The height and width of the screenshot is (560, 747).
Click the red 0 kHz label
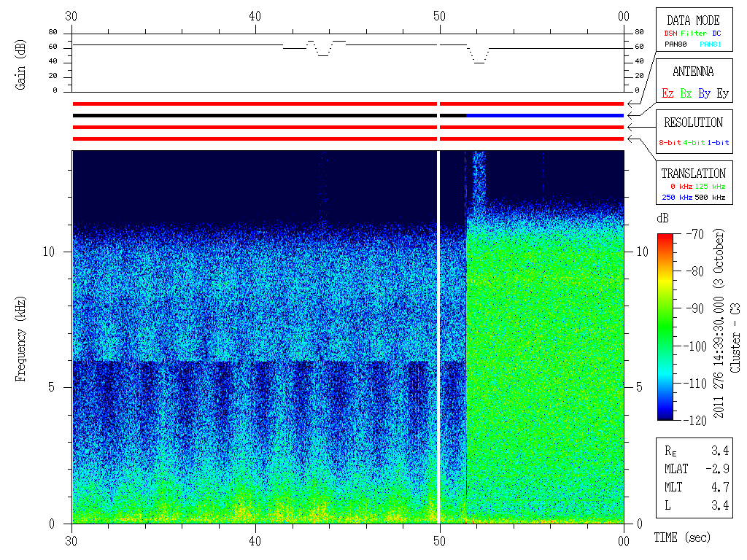point(681,186)
